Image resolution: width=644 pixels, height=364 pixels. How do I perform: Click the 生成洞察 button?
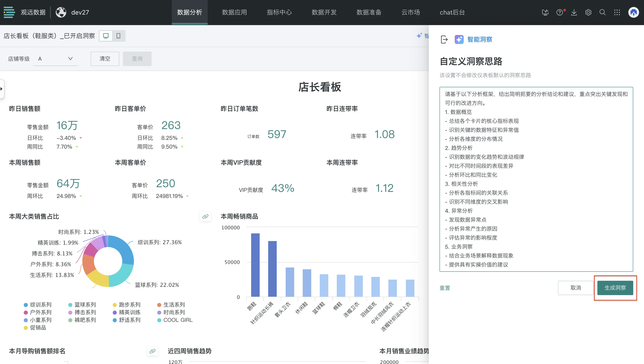(x=615, y=288)
